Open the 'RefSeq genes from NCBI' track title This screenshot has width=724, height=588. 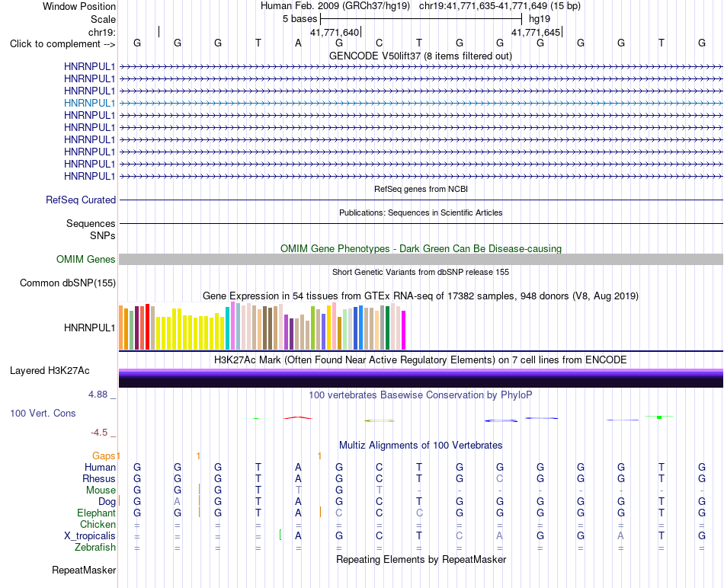tap(421, 189)
